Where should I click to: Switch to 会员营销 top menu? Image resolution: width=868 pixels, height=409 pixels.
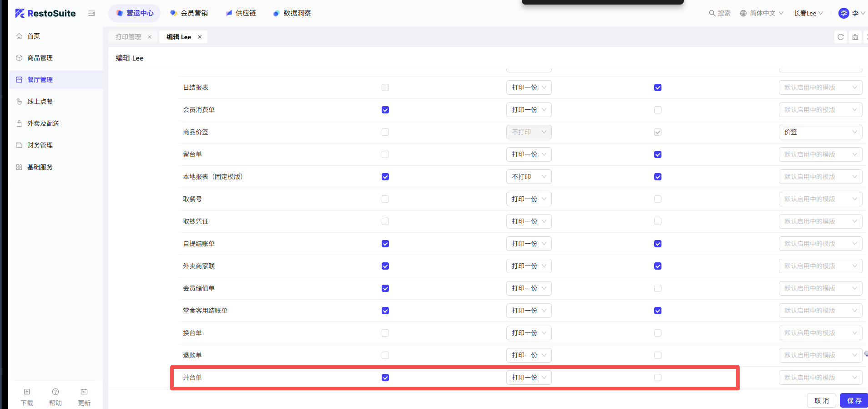coord(189,13)
